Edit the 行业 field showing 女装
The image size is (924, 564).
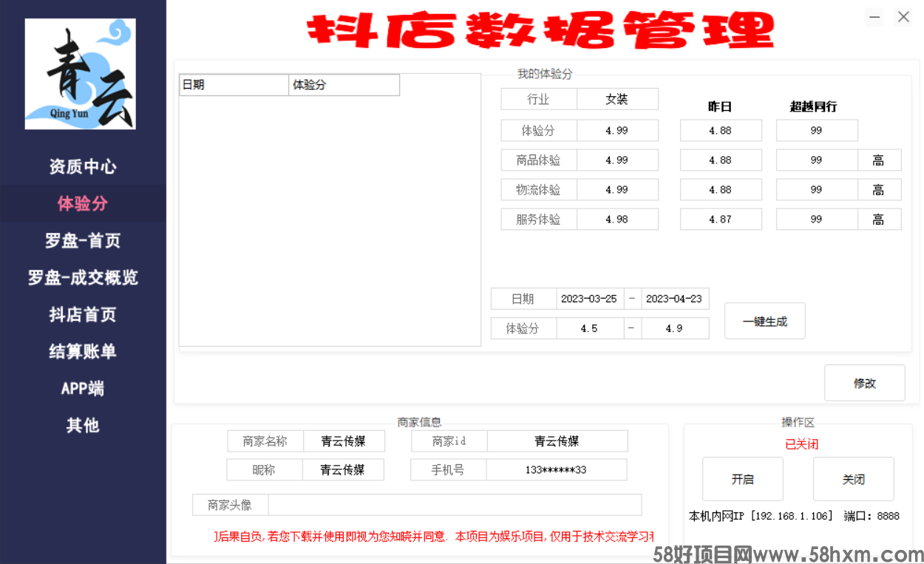(617, 99)
